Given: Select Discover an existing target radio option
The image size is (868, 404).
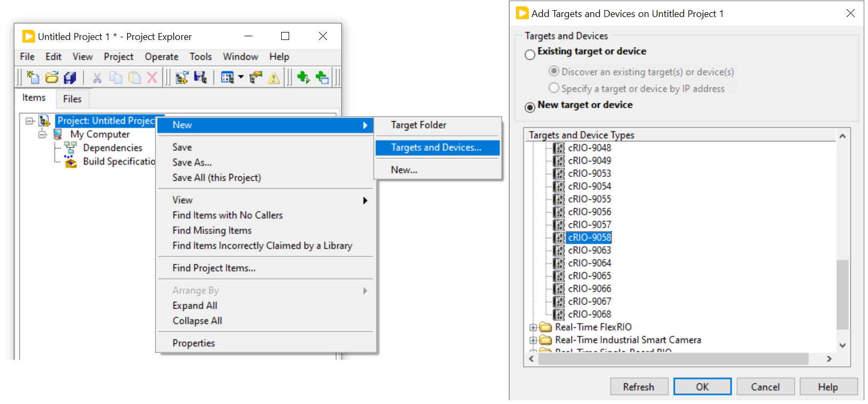Looking at the screenshot, I should 554,71.
